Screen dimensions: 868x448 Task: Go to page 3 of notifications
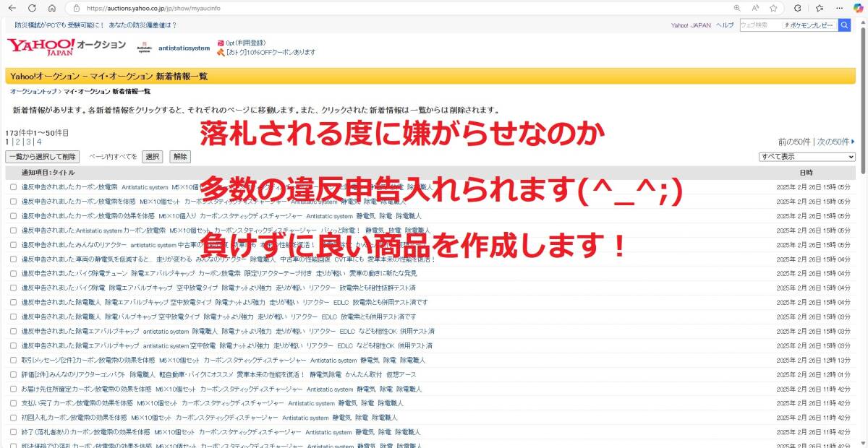coord(28,142)
